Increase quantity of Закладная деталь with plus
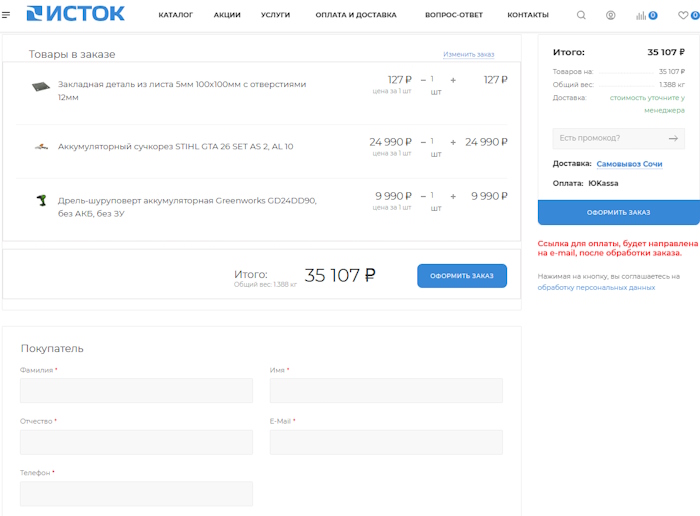Viewport: 700px width, 516px height. 453,79
